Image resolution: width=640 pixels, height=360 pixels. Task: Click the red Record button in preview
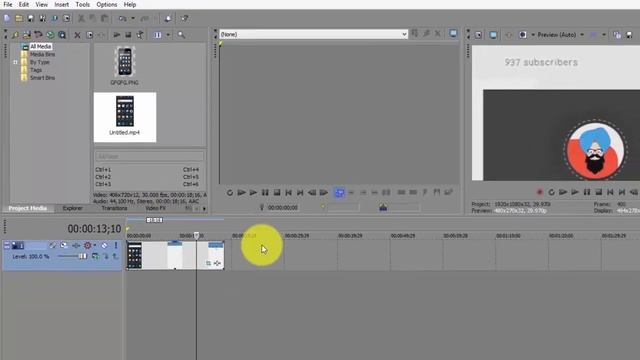[x=540, y=192]
